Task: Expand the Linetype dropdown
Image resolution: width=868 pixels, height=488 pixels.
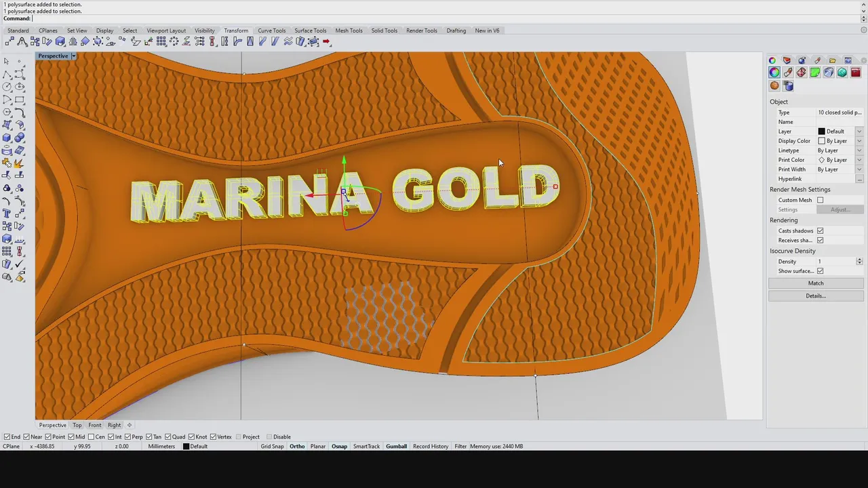Action: tap(859, 150)
